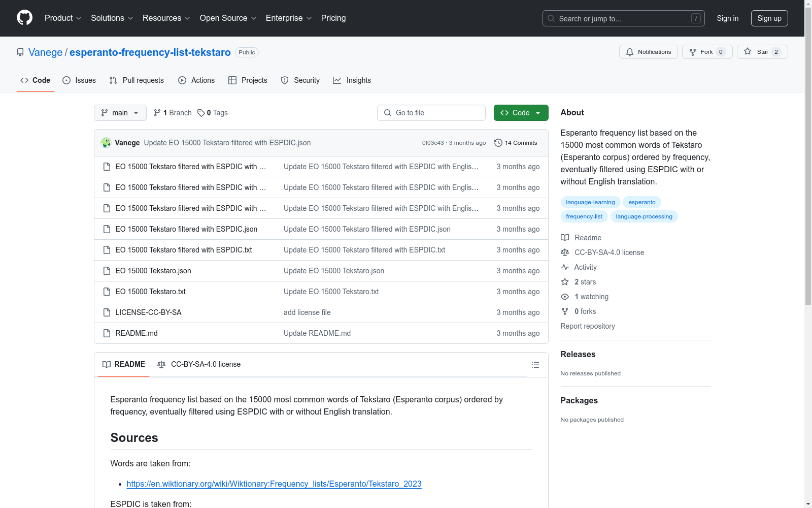812x508 pixels.
Task: View the 0 forks link
Action: click(579, 311)
